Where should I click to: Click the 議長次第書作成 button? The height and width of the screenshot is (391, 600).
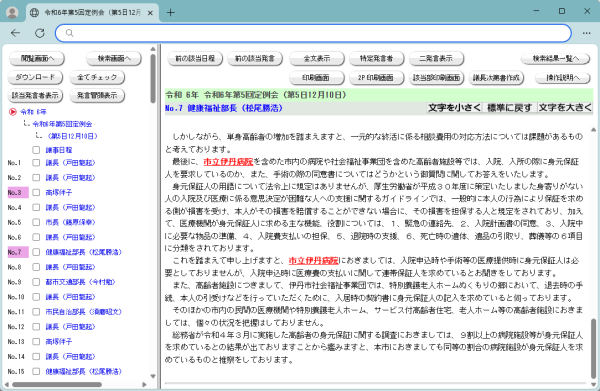pyautogui.click(x=496, y=78)
